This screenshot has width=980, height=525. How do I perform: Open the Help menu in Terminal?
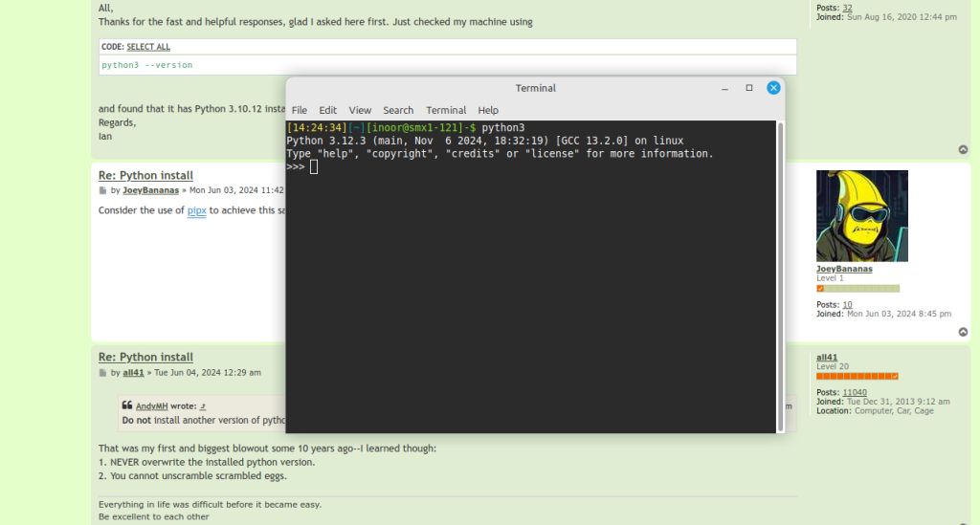coord(488,110)
